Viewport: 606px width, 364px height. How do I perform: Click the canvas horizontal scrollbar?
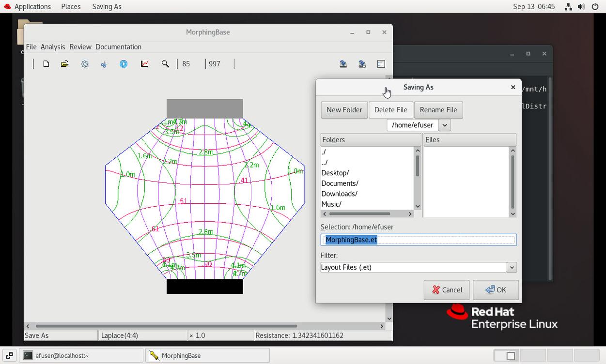tap(166, 326)
